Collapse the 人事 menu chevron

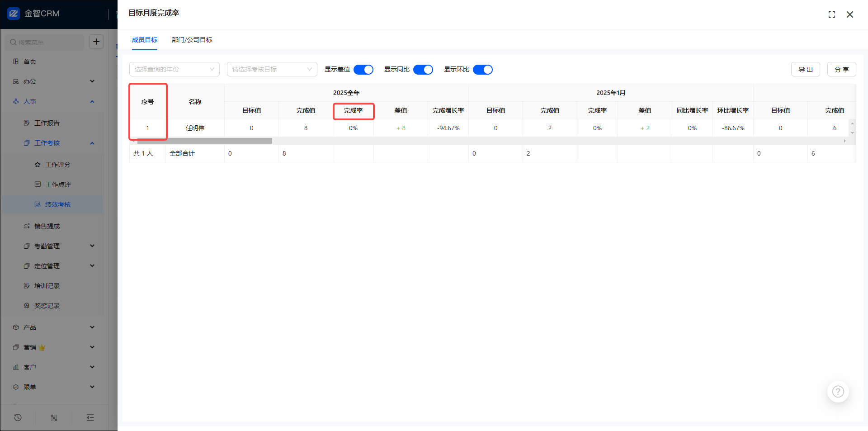(92, 101)
